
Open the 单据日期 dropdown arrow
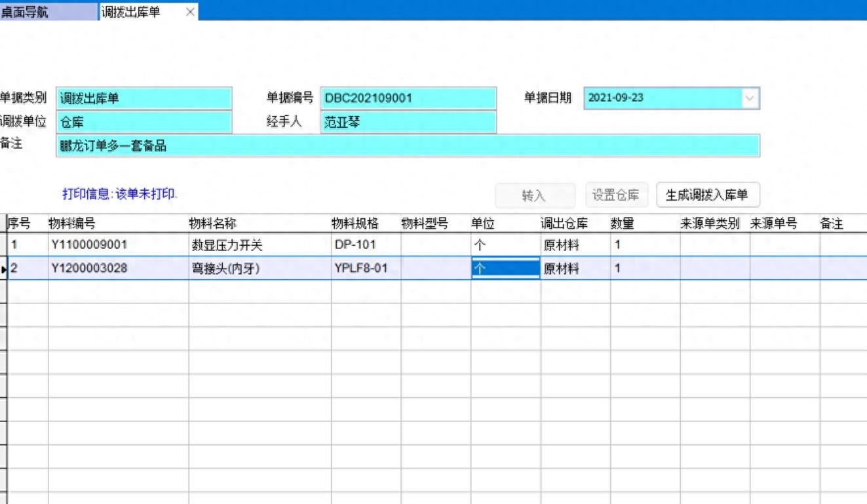coord(750,98)
